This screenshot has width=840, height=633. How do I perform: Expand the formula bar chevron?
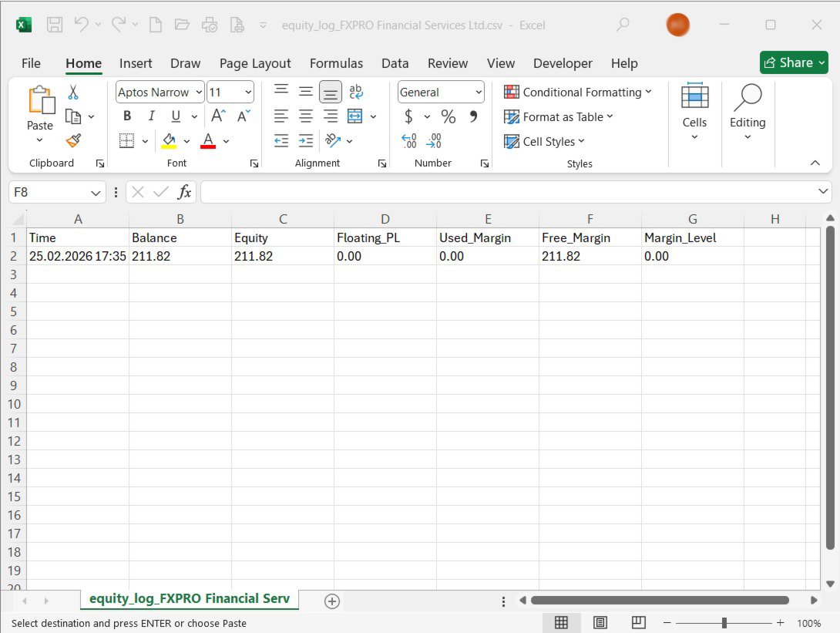tap(823, 191)
